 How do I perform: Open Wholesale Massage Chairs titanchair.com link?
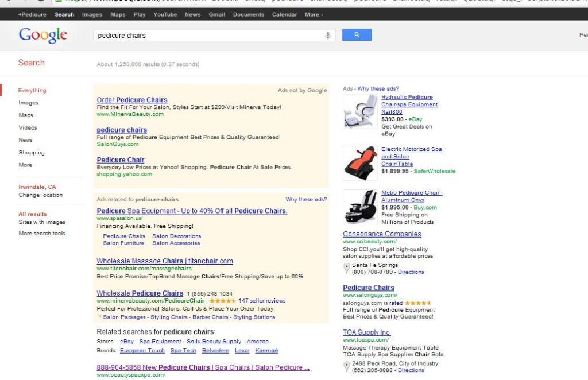tap(165, 261)
